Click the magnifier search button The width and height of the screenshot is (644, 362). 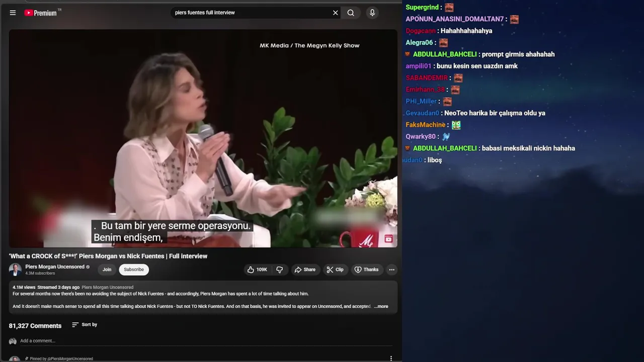351,13
